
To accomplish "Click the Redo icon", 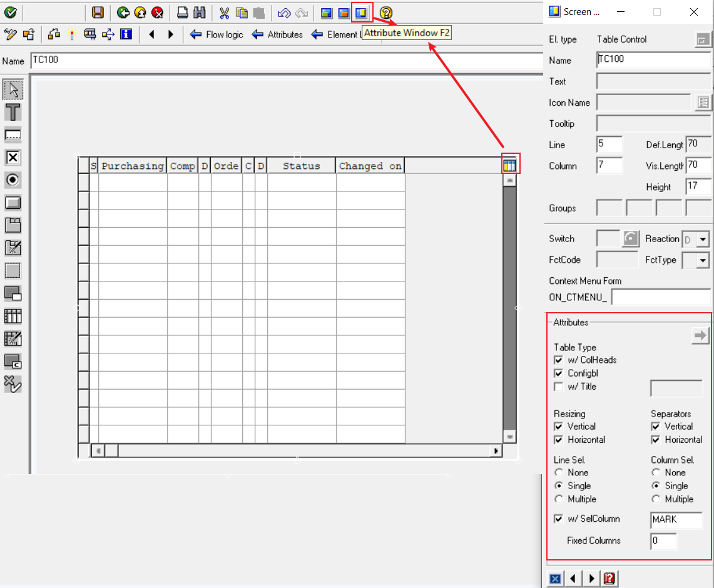I will tap(302, 13).
